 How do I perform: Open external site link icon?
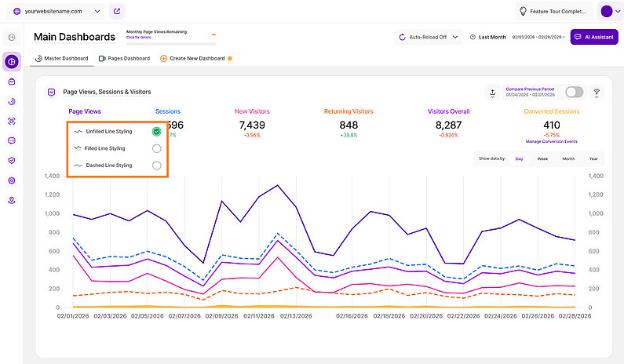pos(117,12)
